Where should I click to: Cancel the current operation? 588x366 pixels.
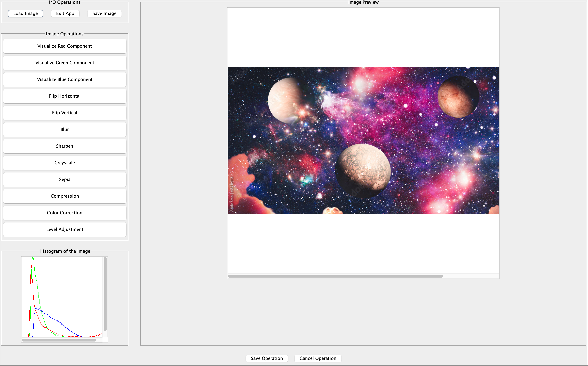[318, 358]
